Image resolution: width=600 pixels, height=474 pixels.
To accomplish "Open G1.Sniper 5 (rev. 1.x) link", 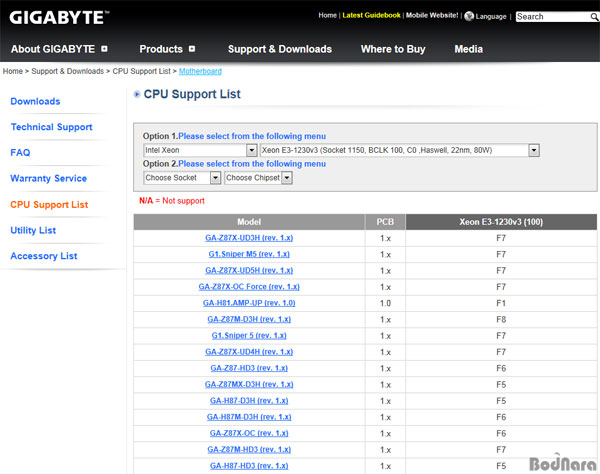I will [x=249, y=336].
